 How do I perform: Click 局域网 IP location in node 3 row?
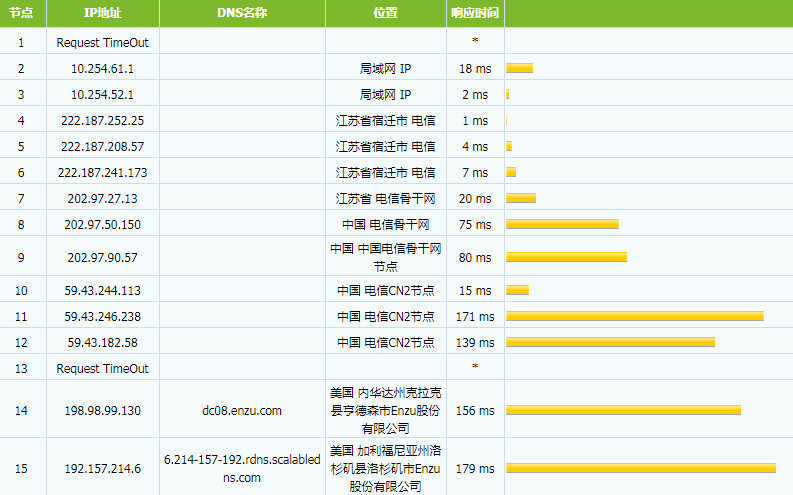click(x=385, y=95)
